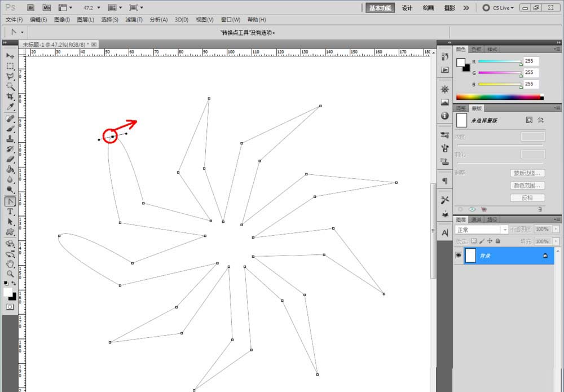
Task: Open the Character panel icon
Action: (x=445, y=233)
